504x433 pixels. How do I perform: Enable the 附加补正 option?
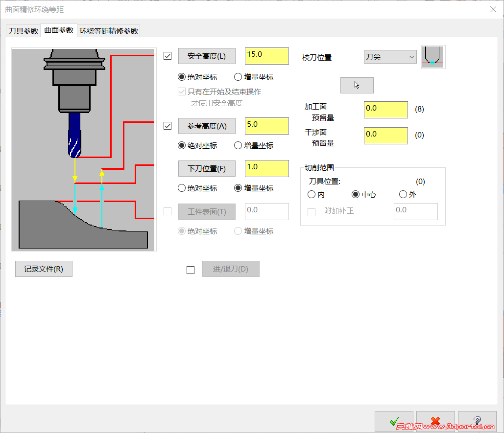312,211
